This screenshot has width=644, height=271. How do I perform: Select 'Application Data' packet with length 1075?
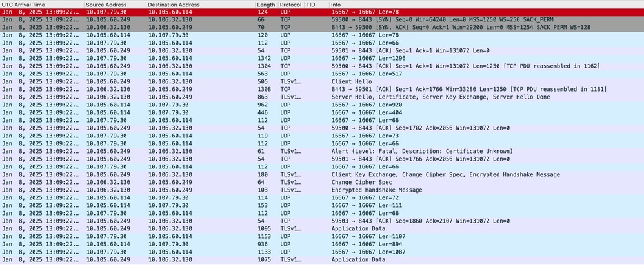click(x=322, y=259)
